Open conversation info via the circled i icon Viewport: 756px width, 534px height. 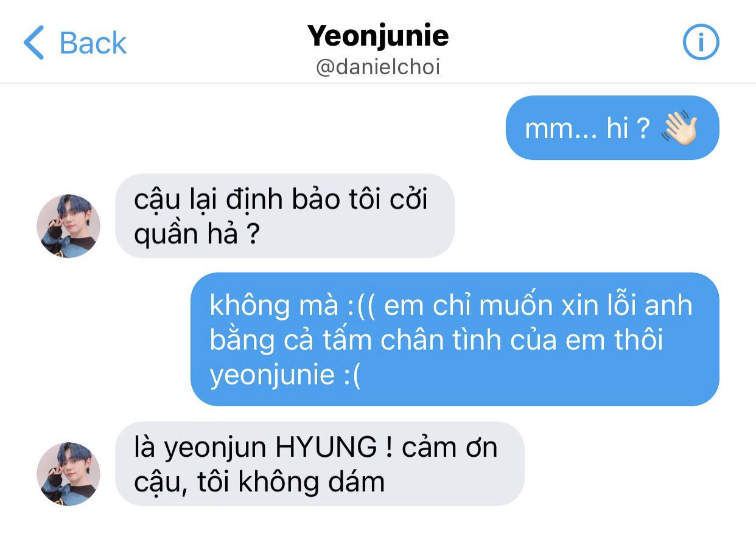click(x=701, y=42)
